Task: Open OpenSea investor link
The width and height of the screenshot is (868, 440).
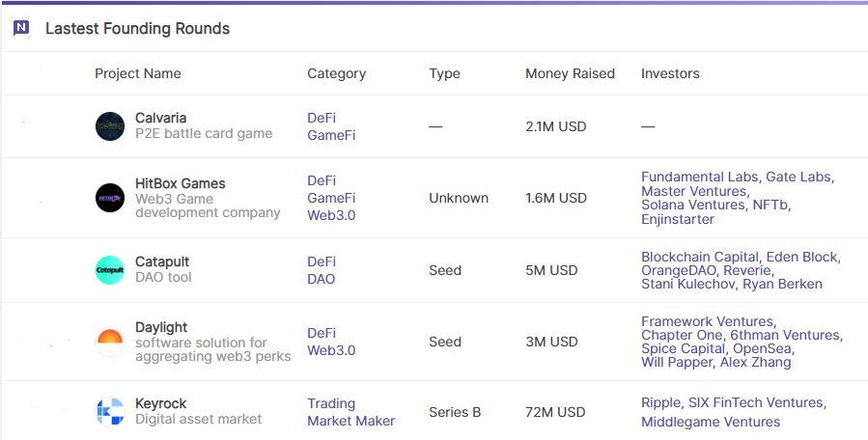Action: (x=762, y=348)
